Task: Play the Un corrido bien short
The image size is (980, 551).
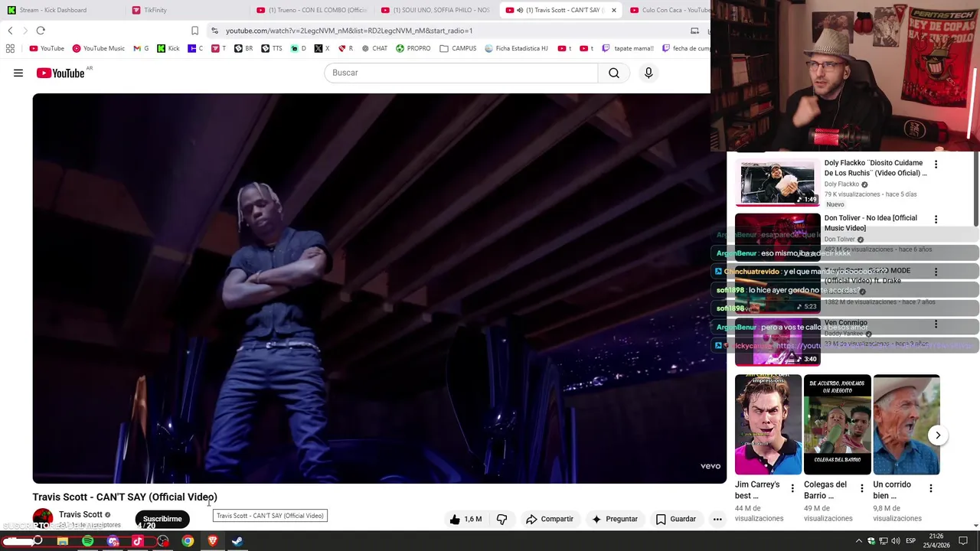Action: pyautogui.click(x=906, y=425)
